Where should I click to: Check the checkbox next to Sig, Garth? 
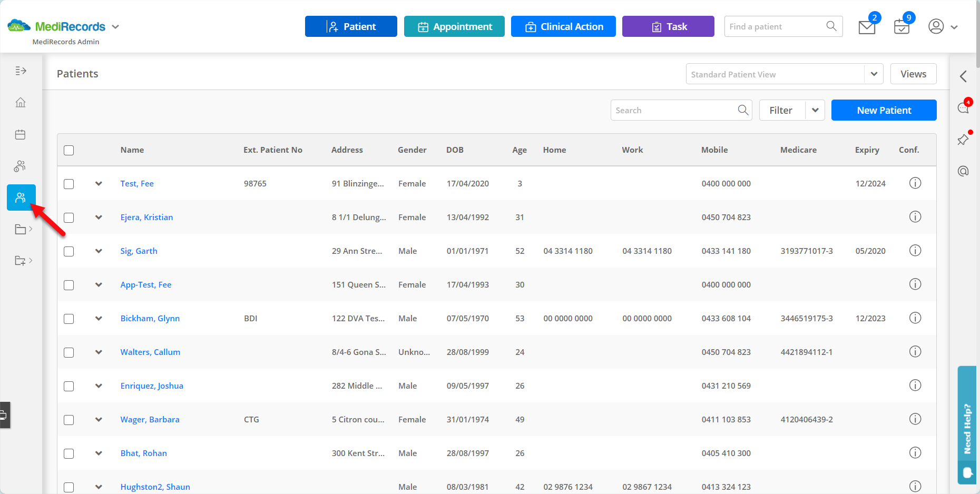click(x=68, y=251)
